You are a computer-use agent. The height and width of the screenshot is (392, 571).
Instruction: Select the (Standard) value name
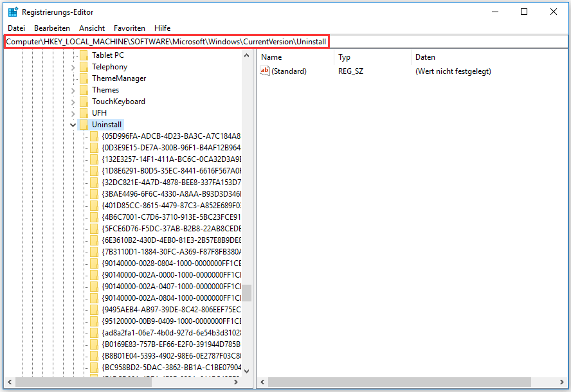tap(289, 71)
